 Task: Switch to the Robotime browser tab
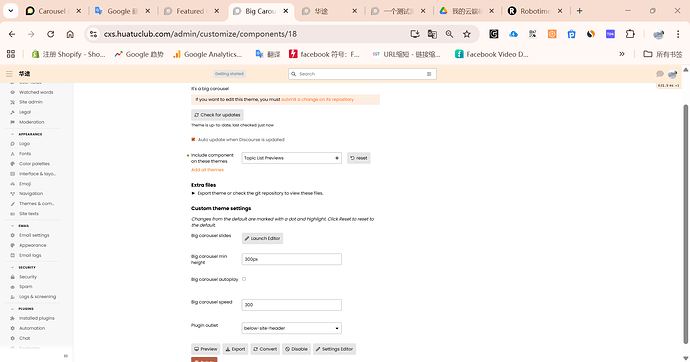click(x=535, y=11)
